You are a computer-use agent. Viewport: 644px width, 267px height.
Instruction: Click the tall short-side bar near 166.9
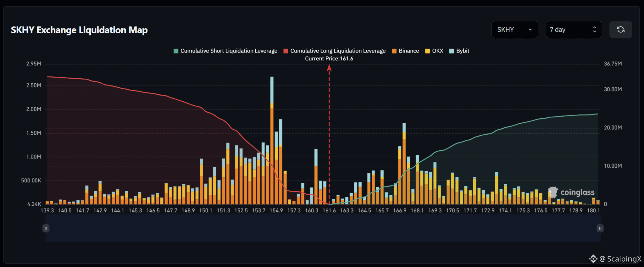pyautogui.click(x=404, y=164)
